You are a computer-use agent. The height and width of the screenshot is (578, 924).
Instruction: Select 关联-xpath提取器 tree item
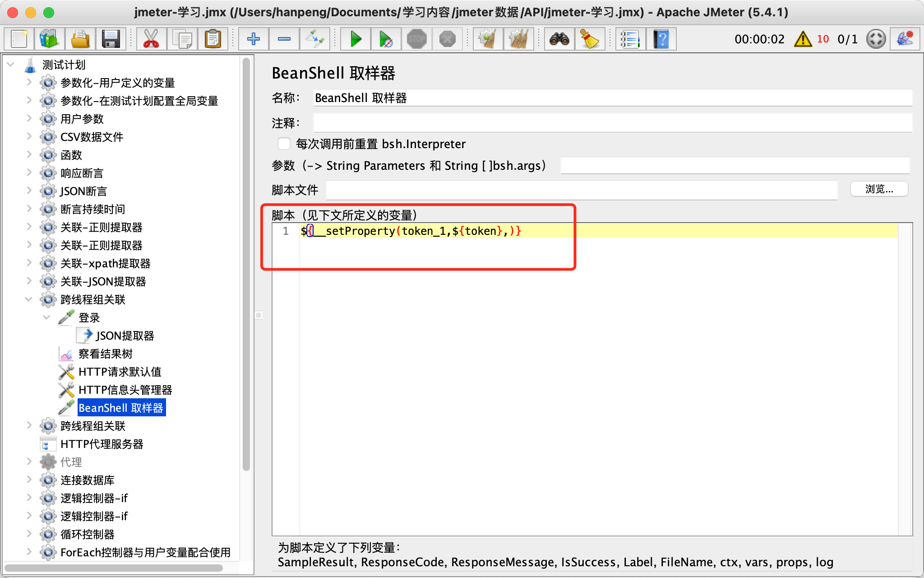pyautogui.click(x=106, y=263)
